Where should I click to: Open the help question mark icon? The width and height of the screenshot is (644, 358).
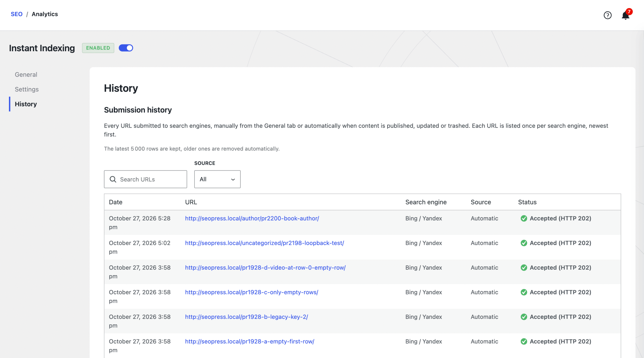pyautogui.click(x=607, y=15)
